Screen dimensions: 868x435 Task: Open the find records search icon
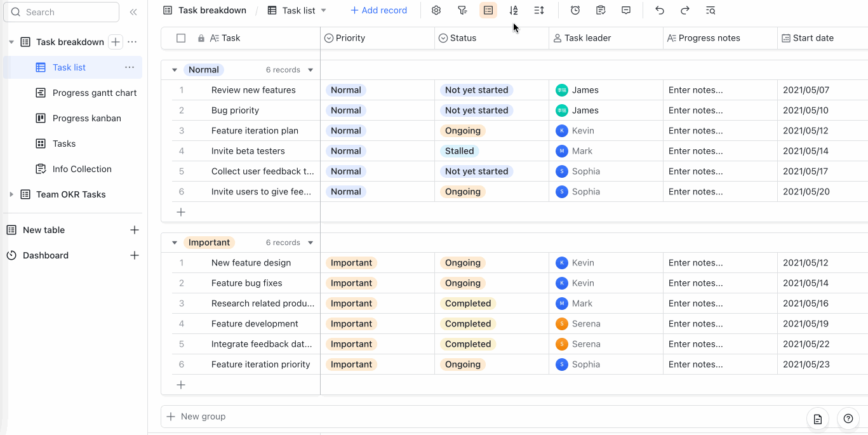(x=710, y=10)
